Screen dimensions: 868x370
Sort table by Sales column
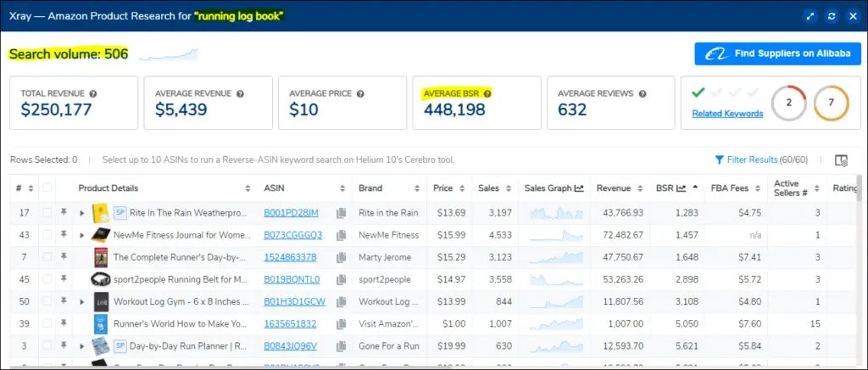[x=509, y=188]
